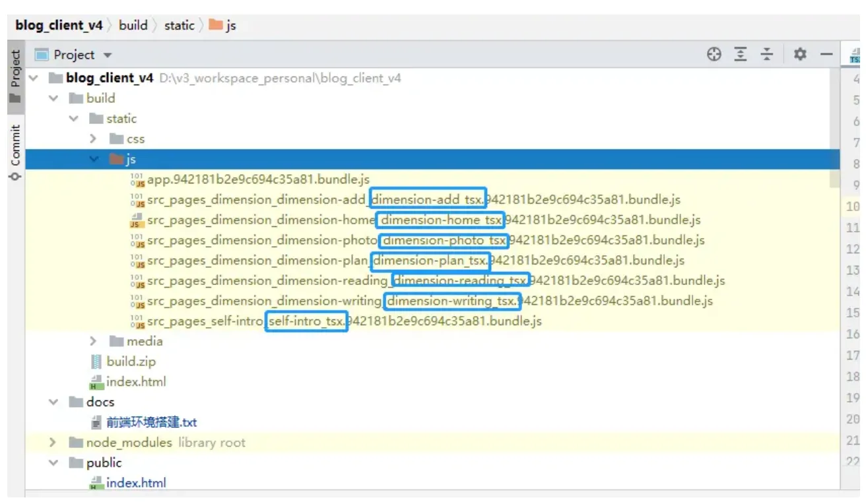Select index.html under the public folder
This screenshot has height=504, width=866.
coord(136,483)
